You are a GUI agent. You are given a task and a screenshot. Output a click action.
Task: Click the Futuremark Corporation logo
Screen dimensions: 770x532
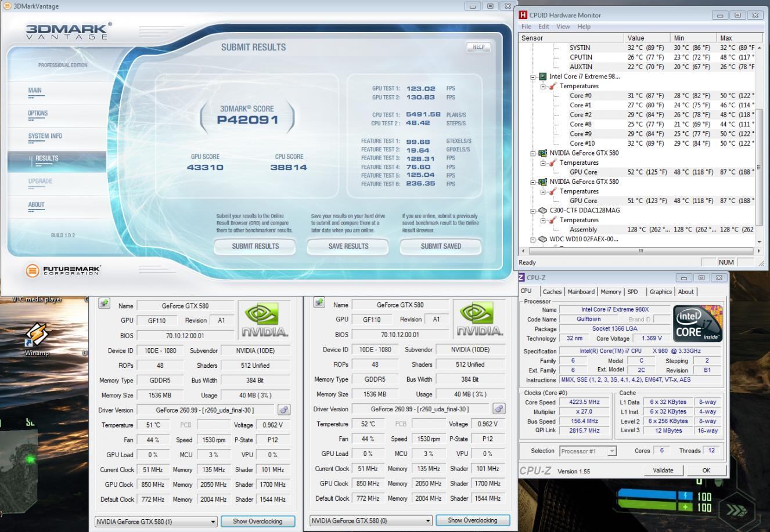tap(63, 270)
